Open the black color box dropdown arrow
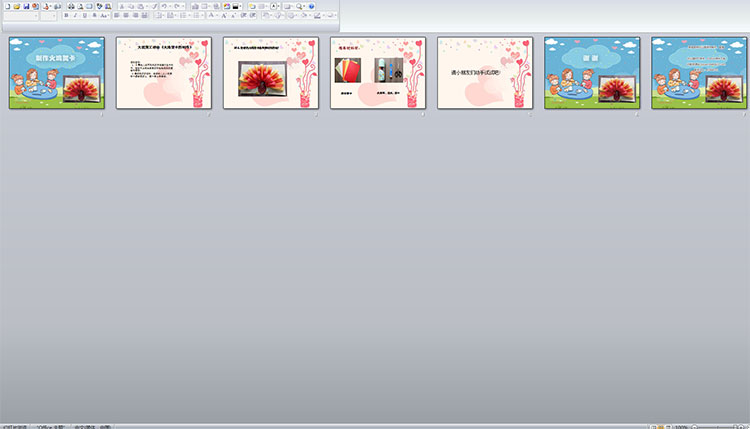Screen dimensions: 750x429 [241, 7]
